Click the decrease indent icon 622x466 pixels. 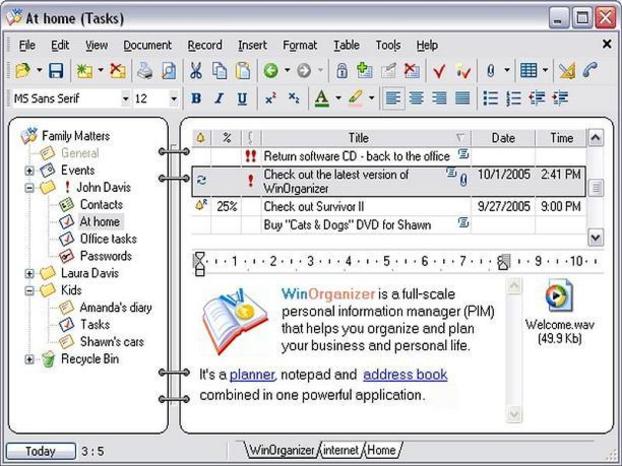click(x=536, y=98)
